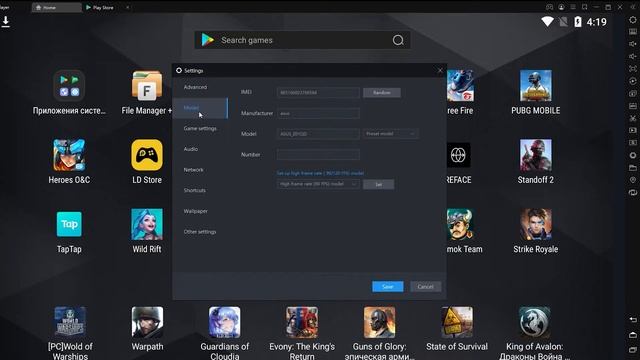
Task: Click the search magnifier icon in search bar
Action: 398,40
